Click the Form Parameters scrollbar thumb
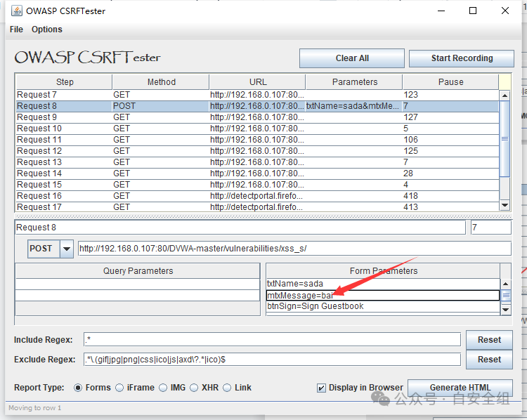 505,296
